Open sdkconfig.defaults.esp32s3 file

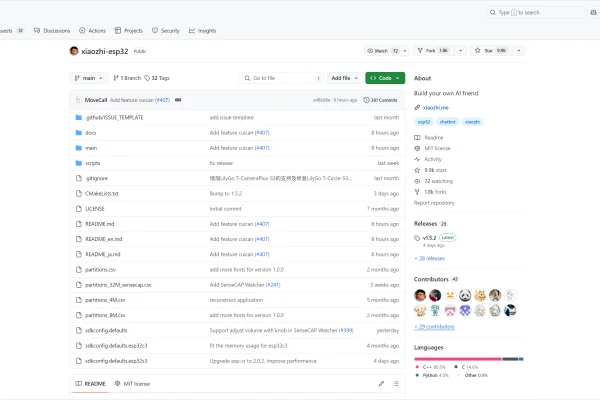116,361
